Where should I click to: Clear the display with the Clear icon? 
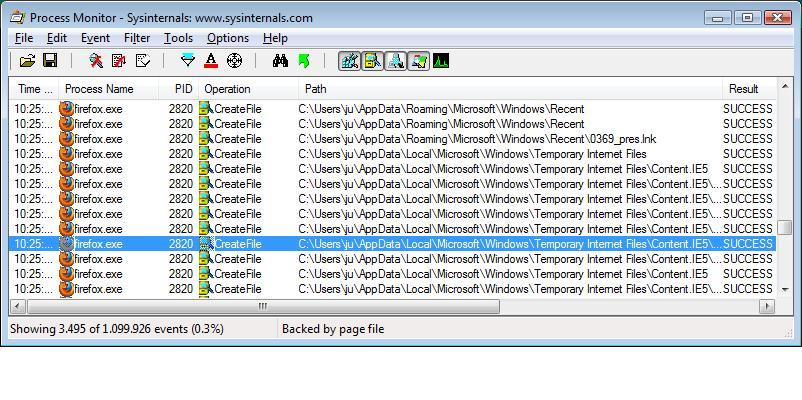click(x=143, y=61)
